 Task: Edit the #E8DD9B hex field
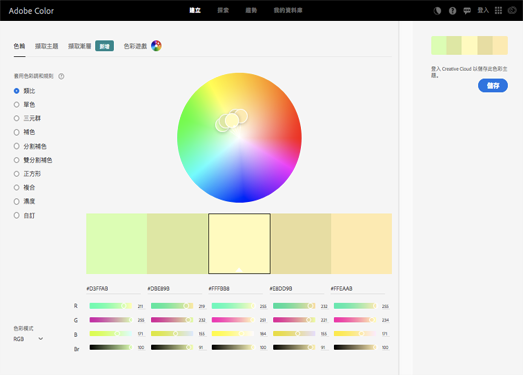tap(297, 289)
